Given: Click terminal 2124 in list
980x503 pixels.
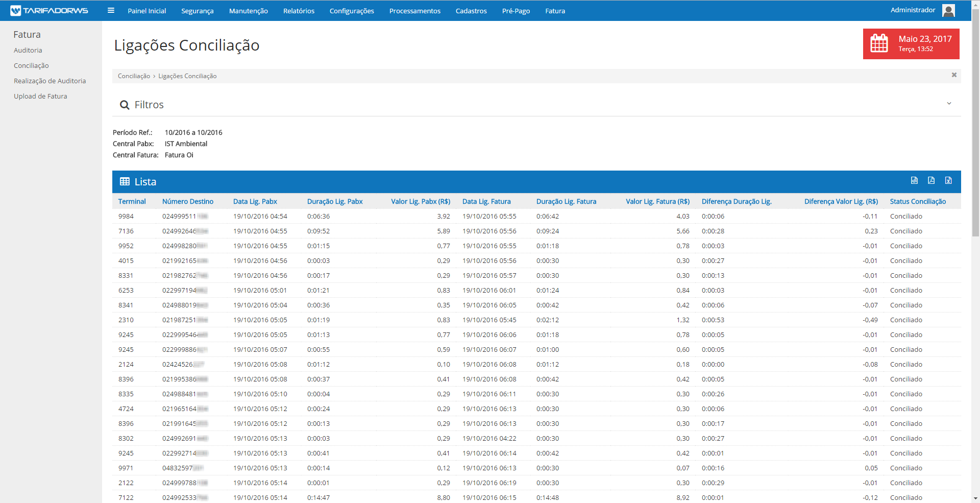Looking at the screenshot, I should 126,364.
